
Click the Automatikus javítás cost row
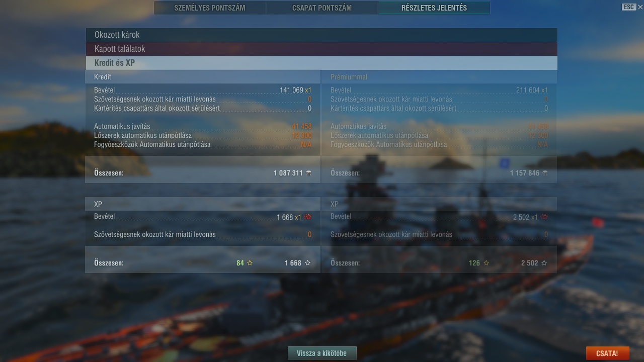pos(203,126)
